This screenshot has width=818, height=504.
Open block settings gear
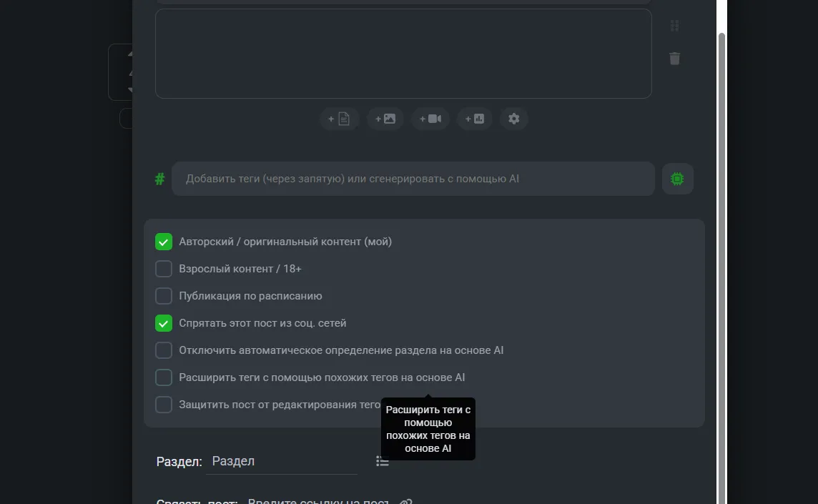click(514, 119)
